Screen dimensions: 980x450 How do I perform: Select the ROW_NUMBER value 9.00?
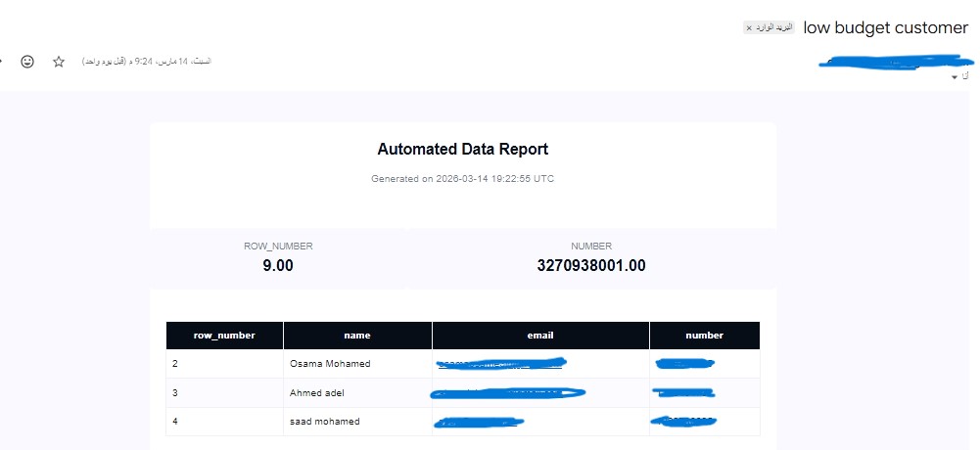[278, 265]
